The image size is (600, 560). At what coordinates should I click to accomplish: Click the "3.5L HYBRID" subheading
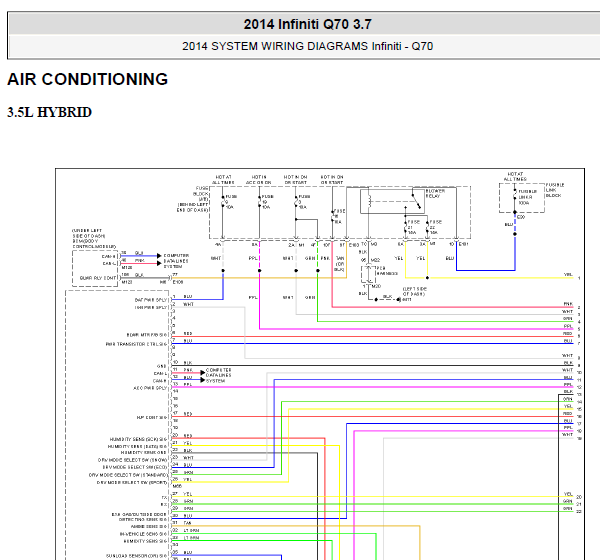pyautogui.click(x=49, y=113)
